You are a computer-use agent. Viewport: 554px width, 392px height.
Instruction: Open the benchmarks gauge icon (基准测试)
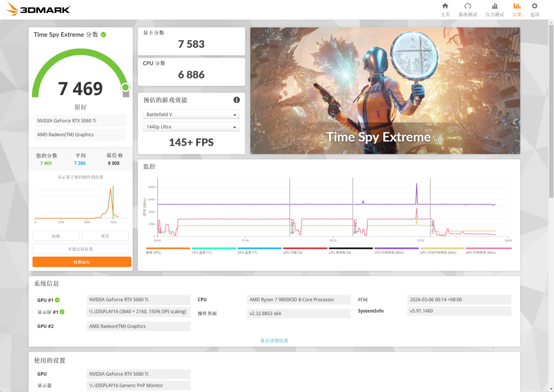point(467,6)
